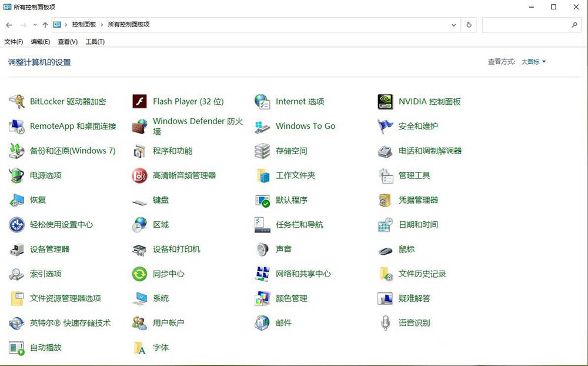Open the Windows To Go icon
The image size is (588, 366).
[x=262, y=126]
